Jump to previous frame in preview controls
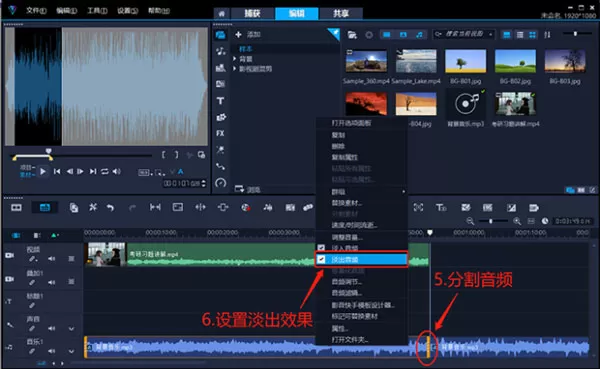 point(70,171)
